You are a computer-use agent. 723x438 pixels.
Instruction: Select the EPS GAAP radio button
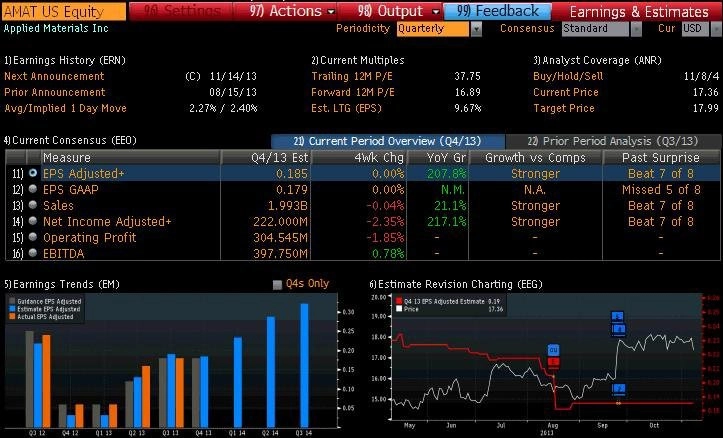33,189
